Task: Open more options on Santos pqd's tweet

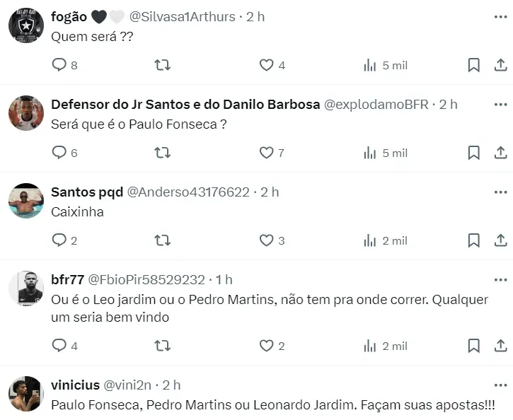Action: click(x=500, y=192)
